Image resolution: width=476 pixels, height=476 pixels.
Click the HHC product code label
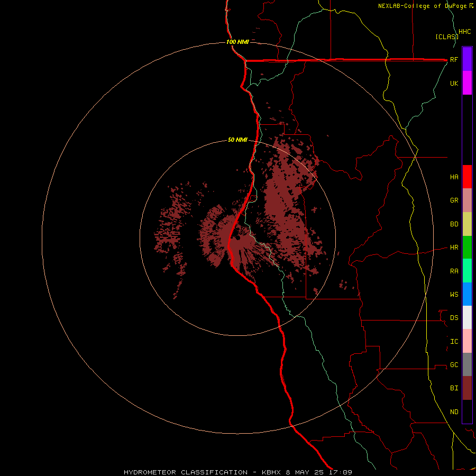coord(464,32)
